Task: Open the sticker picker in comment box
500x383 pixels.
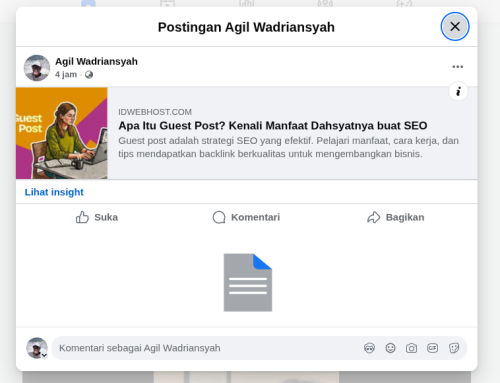Action: pos(454,348)
